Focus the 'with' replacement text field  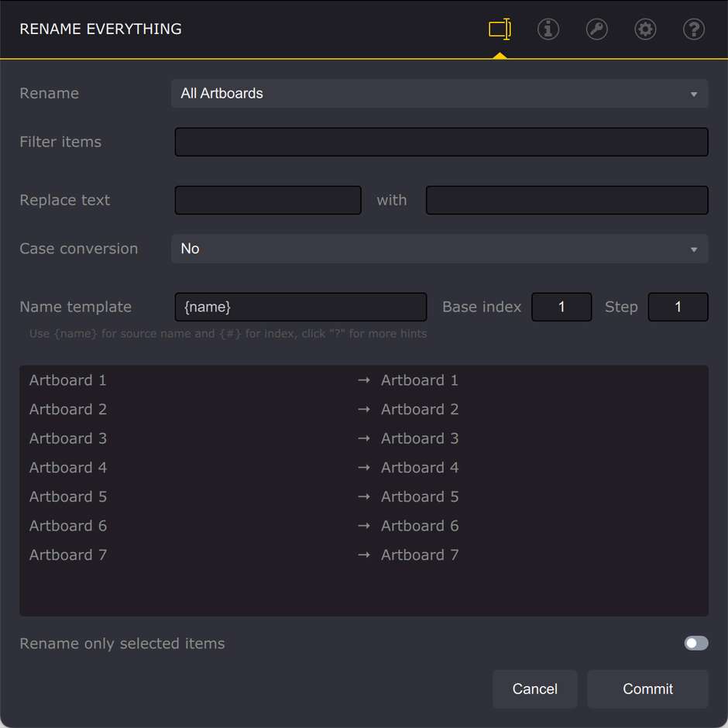(x=567, y=200)
